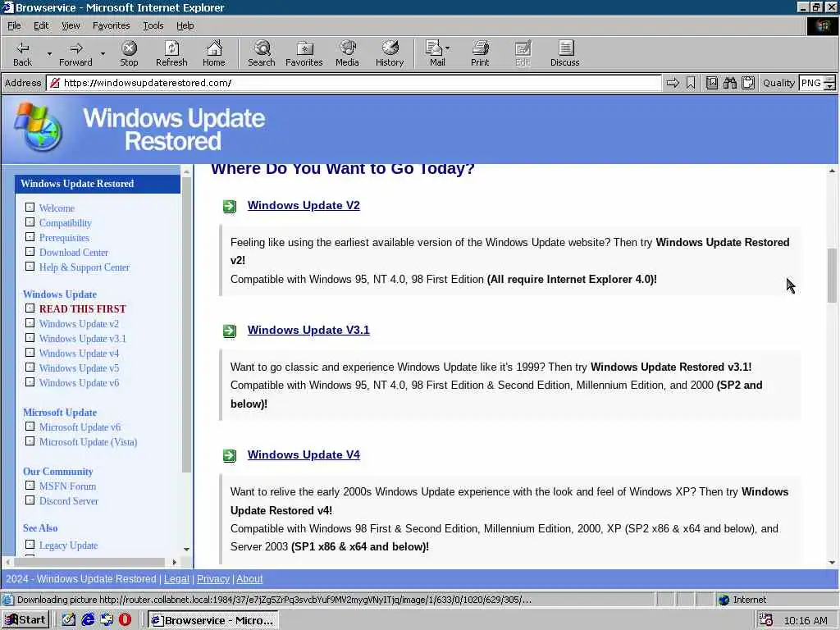Click the box beside Microsoft Update v6
The height and width of the screenshot is (630, 840).
click(30, 427)
